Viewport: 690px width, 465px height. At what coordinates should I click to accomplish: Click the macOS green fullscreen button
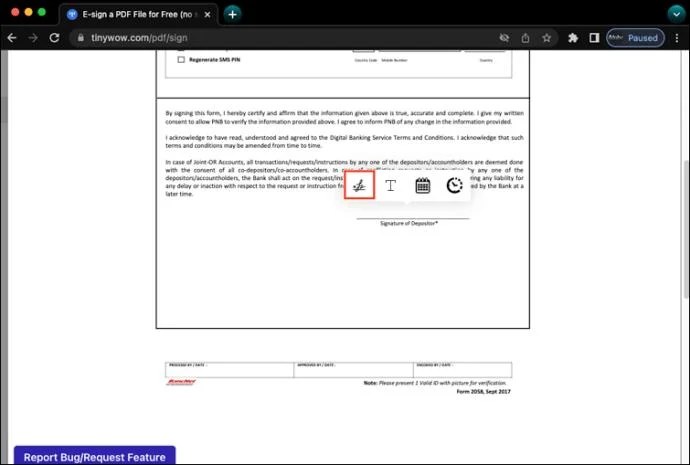(x=42, y=12)
